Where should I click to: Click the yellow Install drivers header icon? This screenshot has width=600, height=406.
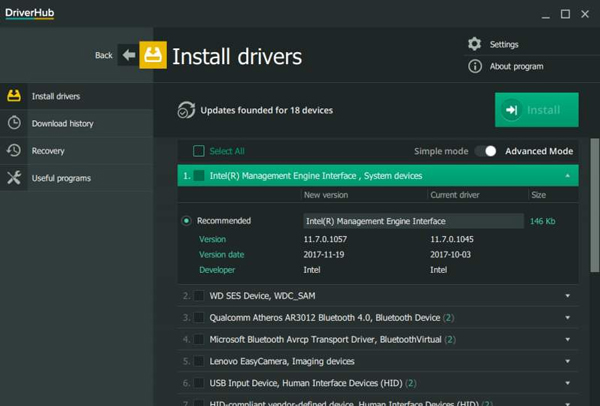click(x=153, y=55)
